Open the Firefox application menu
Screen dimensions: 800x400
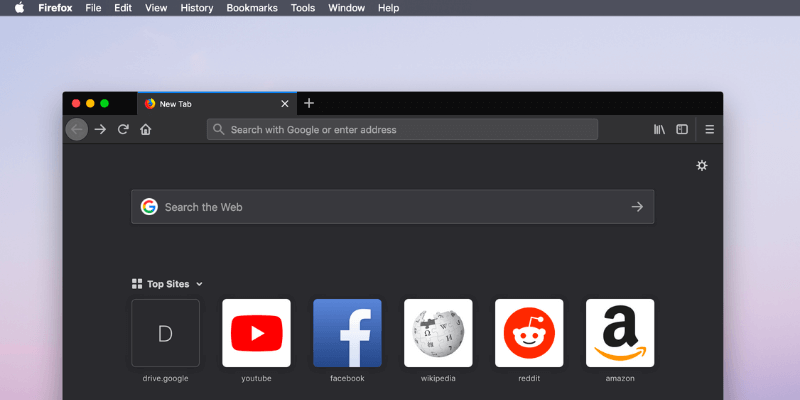(55, 8)
